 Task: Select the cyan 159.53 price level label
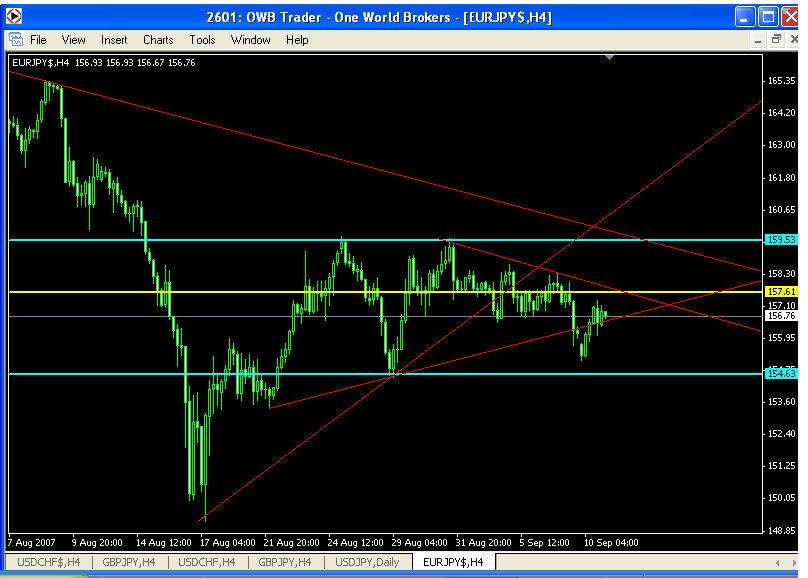pyautogui.click(x=780, y=240)
